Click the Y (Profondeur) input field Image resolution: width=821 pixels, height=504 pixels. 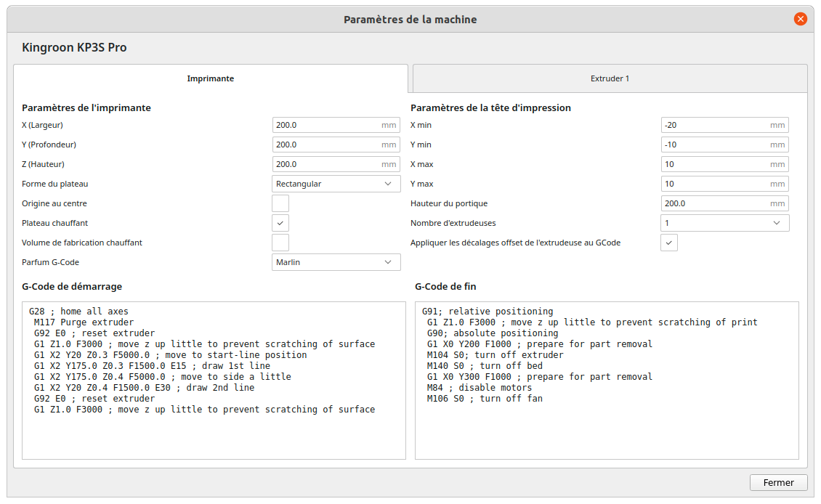click(x=336, y=145)
